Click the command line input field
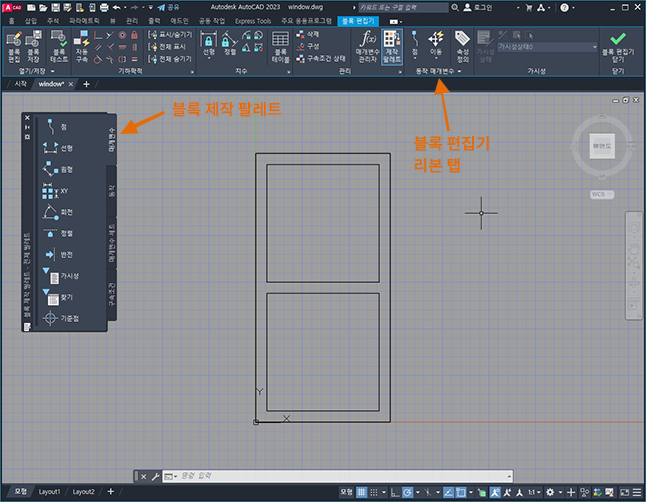 pyautogui.click(x=337, y=476)
